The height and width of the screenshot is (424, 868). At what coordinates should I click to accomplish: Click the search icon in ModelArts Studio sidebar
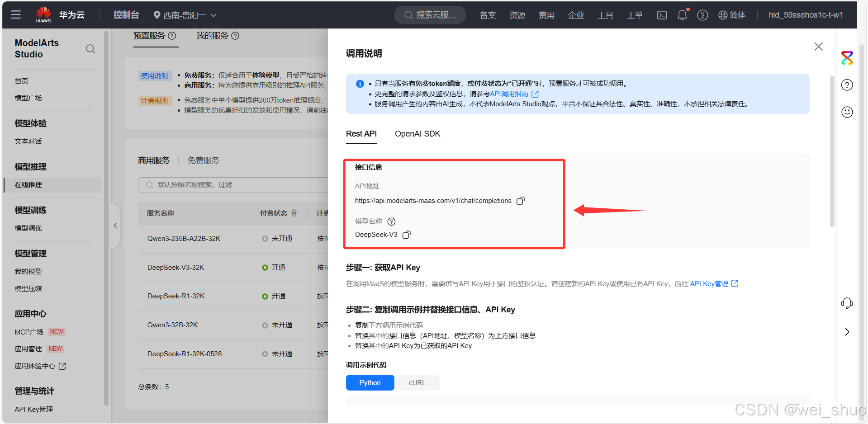pos(90,48)
